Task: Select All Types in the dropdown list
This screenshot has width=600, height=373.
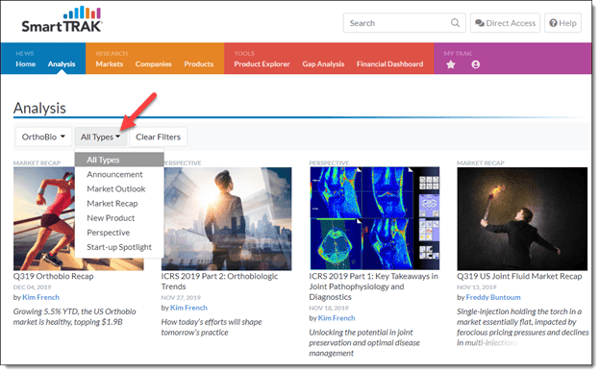Action: click(119, 160)
